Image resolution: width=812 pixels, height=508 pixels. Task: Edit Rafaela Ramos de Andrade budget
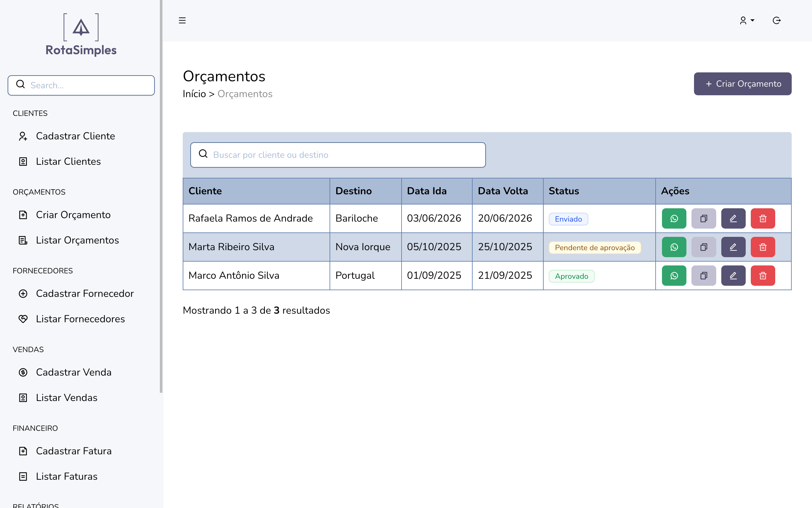point(733,218)
